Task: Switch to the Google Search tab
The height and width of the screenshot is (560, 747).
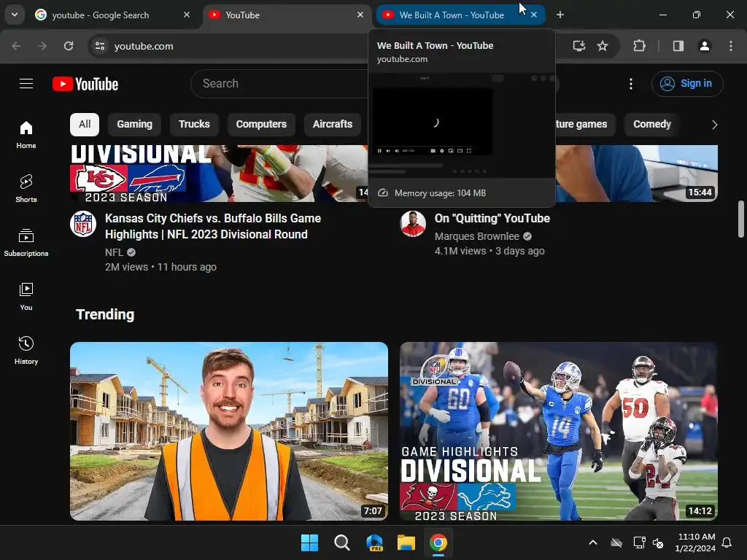Action: click(x=112, y=15)
